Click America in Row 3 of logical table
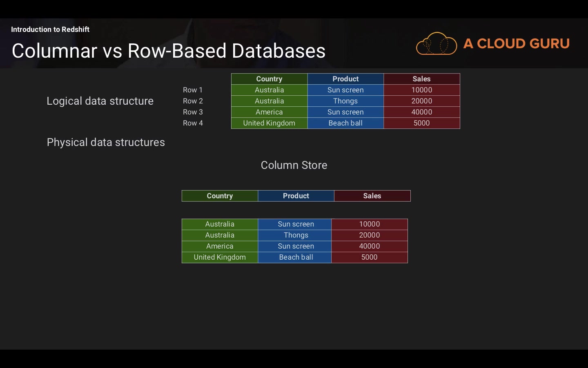 pos(269,112)
